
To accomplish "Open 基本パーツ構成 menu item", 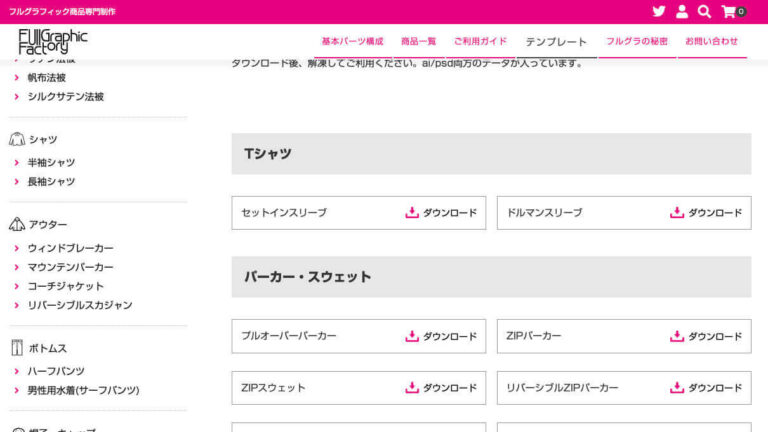I will point(352,42).
